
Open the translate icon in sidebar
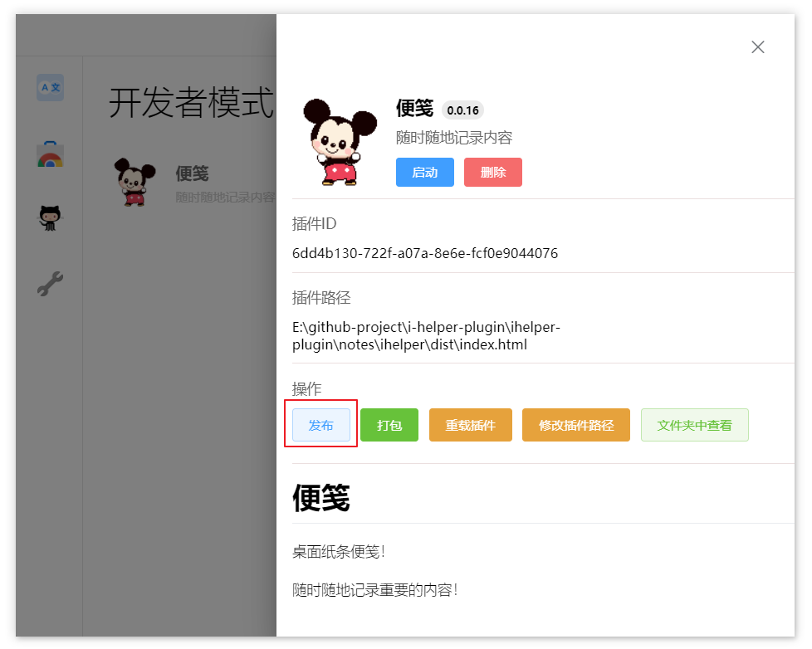coord(51,87)
